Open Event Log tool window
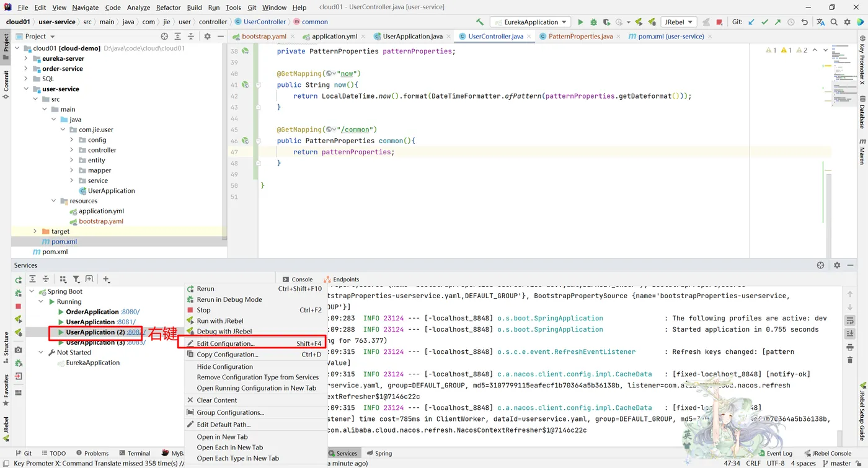The image size is (868, 468). coord(775,453)
